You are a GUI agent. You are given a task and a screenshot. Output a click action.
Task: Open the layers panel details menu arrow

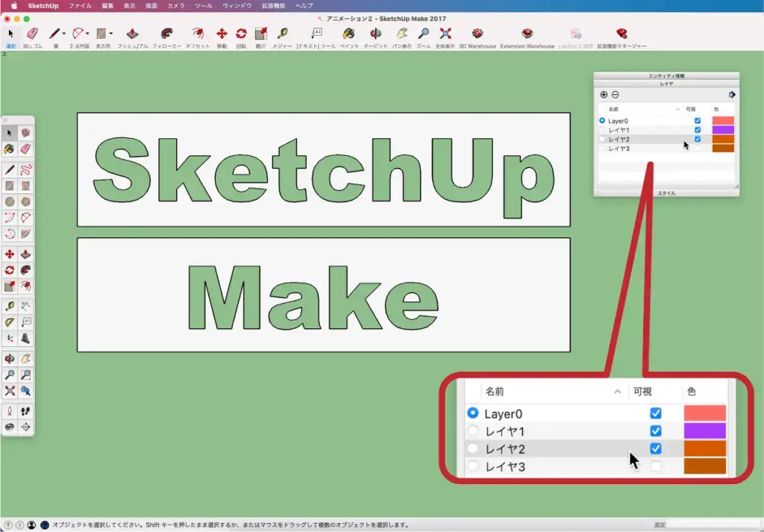(732, 95)
